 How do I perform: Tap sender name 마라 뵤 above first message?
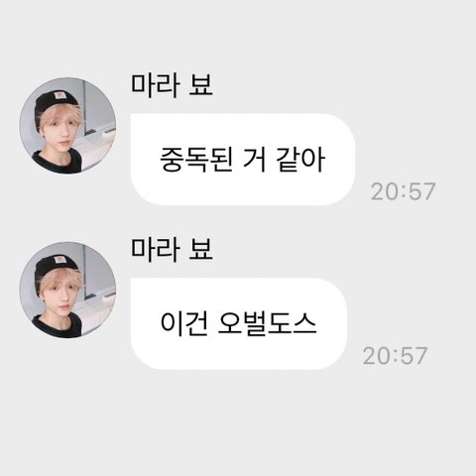(x=172, y=85)
